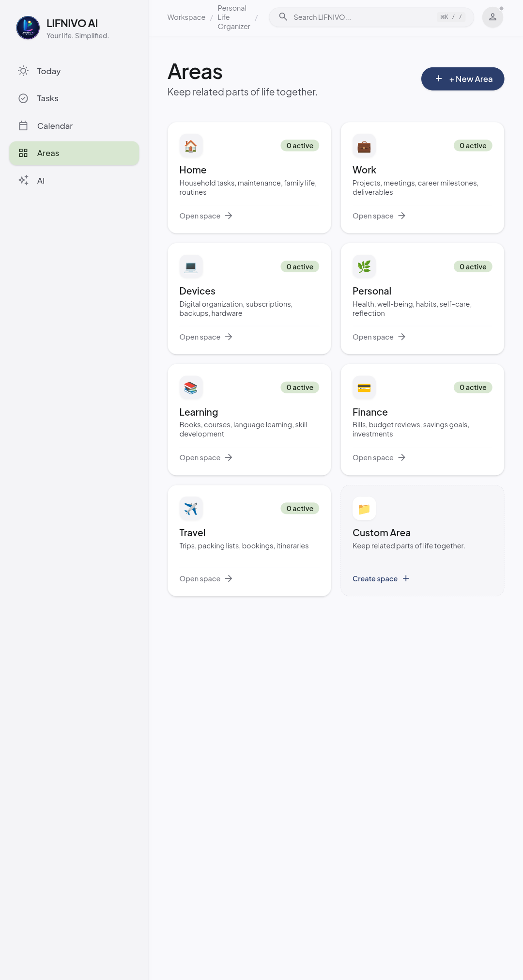The height and width of the screenshot is (980, 523).
Task: Open space for the Finance area
Action: tap(379, 458)
